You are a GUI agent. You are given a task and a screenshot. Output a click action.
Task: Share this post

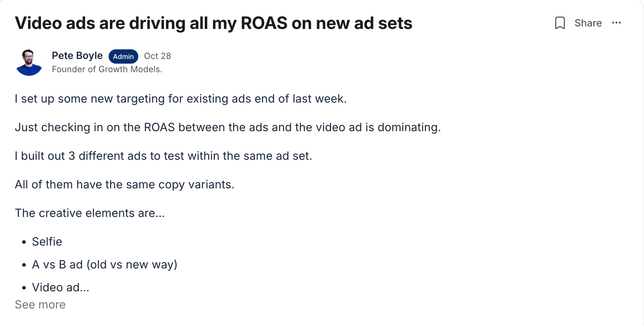(x=588, y=23)
